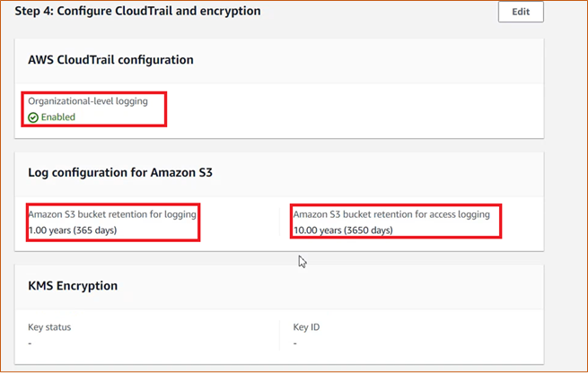Screen dimensions: 588x373
Task: Click the Key ID label
Action: [306, 327]
